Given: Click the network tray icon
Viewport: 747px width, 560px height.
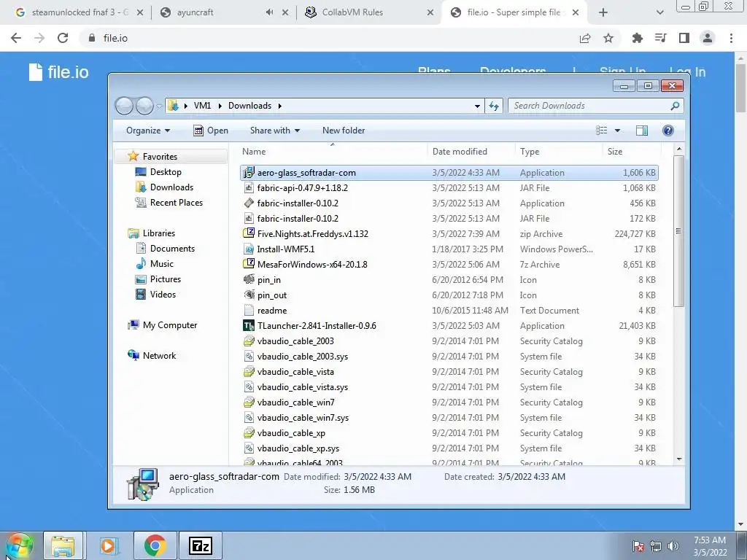Looking at the screenshot, I should [x=656, y=546].
